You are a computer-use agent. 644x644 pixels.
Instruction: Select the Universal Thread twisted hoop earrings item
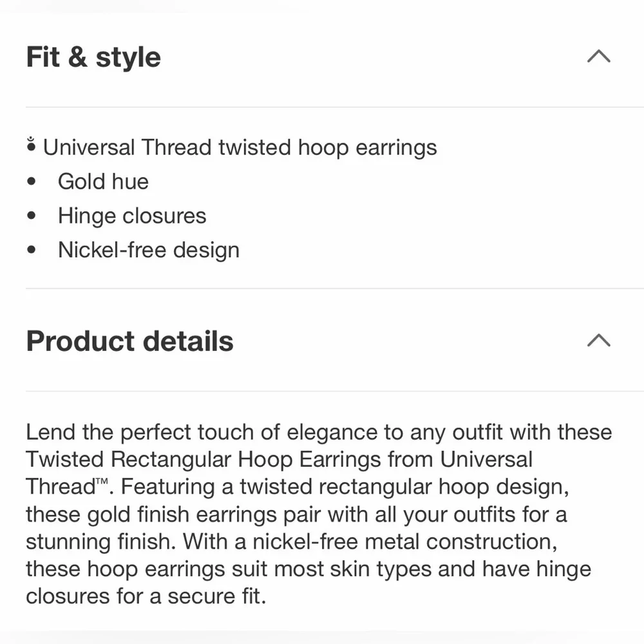(240, 147)
